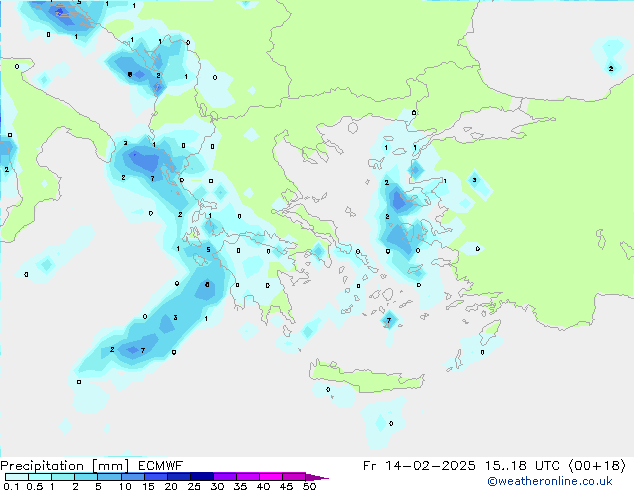Click the 0 value near Rhodes
The width and height of the screenshot is (634, 490).
(x=482, y=352)
